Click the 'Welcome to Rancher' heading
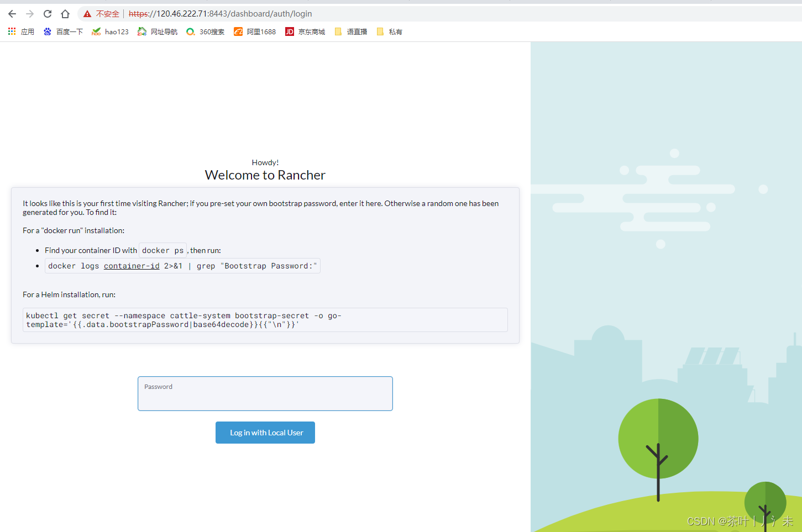This screenshot has height=532, width=802. [265, 175]
